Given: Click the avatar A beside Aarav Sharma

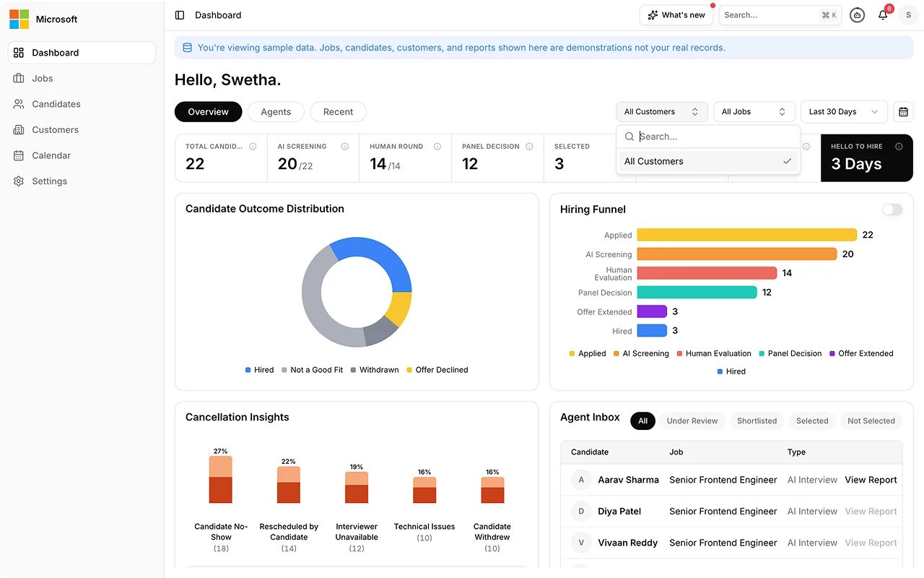Looking at the screenshot, I should point(581,480).
